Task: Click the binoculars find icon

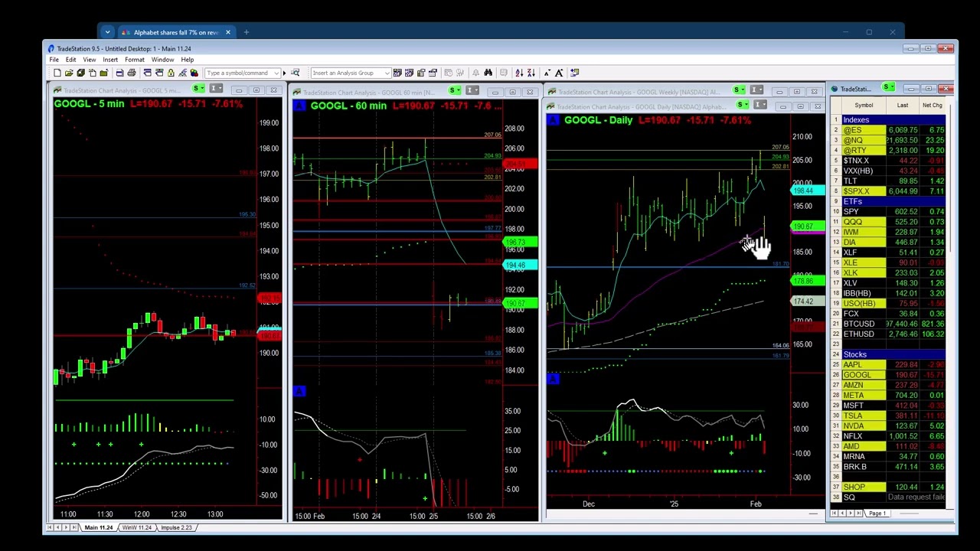Action: pyautogui.click(x=488, y=73)
